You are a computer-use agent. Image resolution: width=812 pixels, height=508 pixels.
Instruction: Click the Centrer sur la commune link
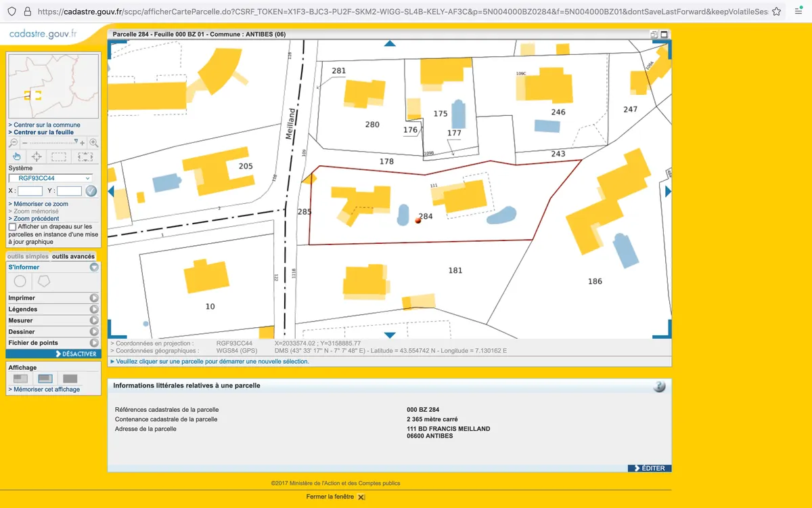tap(47, 125)
